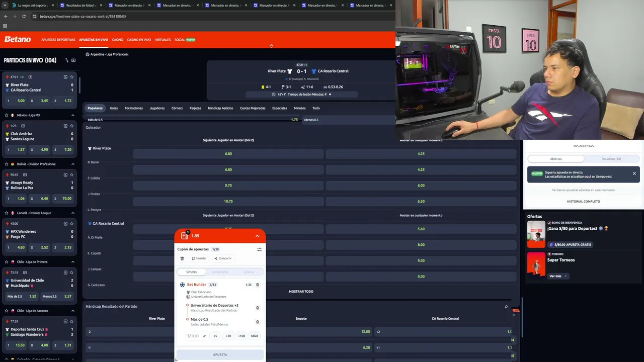
Task: Collapse Chile - Liga de Ascenso section
Action: pyautogui.click(x=73, y=311)
